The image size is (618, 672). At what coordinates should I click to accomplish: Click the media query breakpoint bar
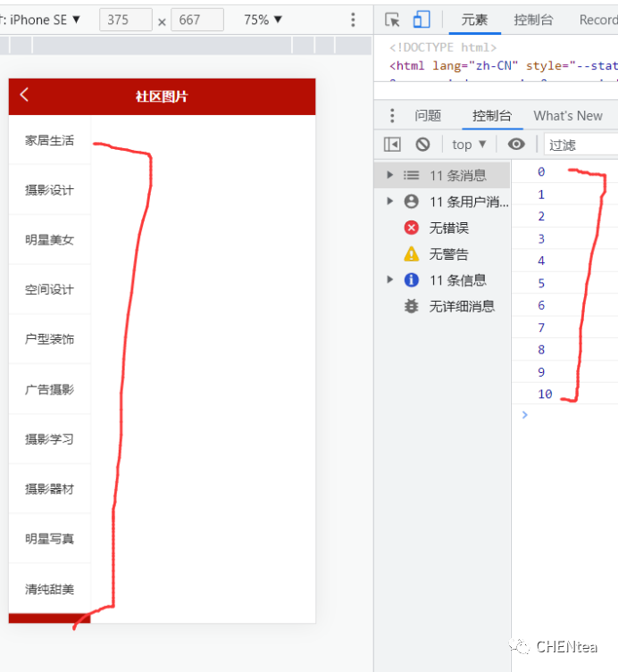pos(186,45)
